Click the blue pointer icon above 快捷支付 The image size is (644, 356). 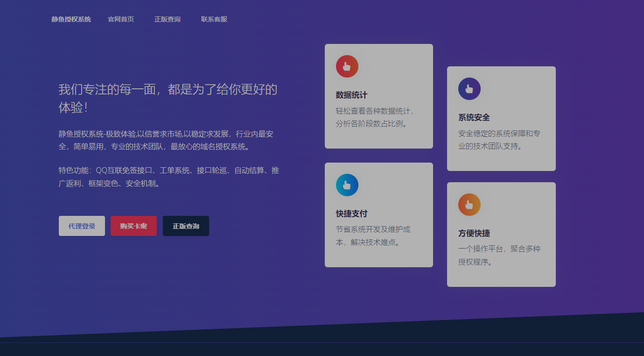[x=347, y=185]
